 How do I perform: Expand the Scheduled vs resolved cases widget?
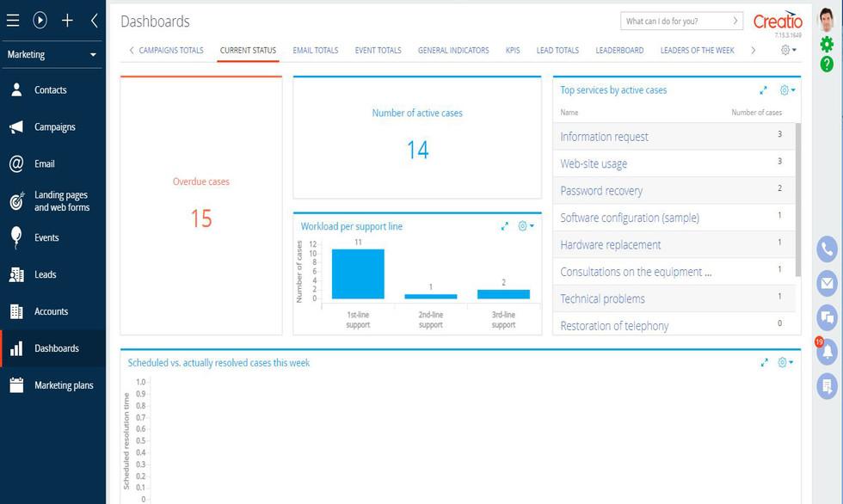pos(765,362)
